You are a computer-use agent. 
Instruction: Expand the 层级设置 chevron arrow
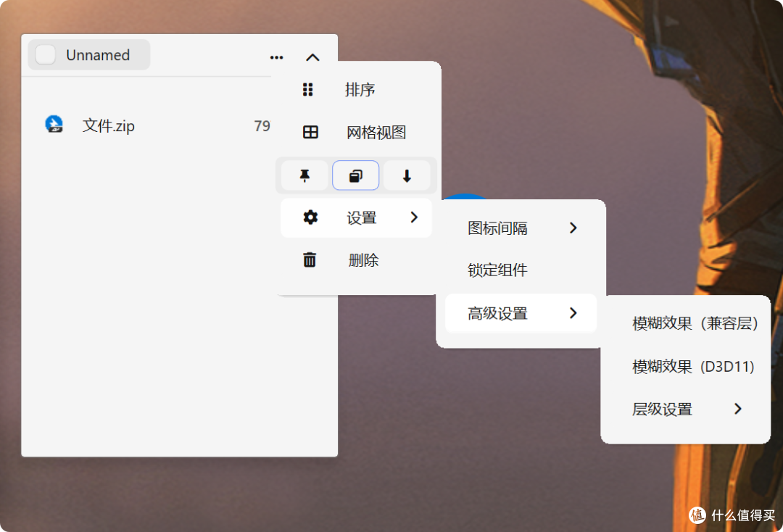click(x=738, y=410)
